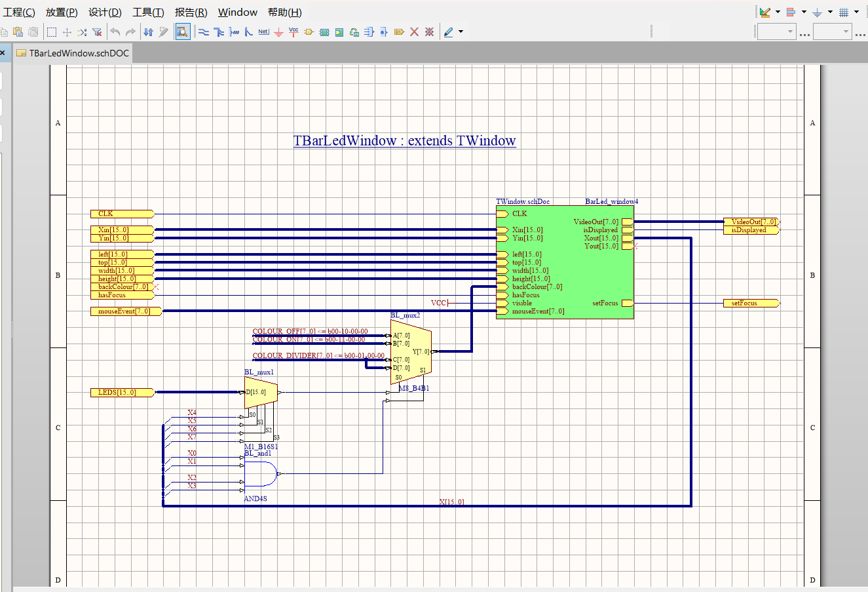Place a new Part symbol
The image size is (868, 592).
[x=308, y=31]
